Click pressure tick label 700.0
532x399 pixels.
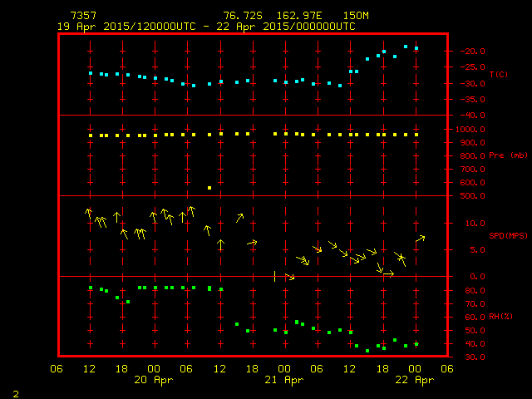472,170
